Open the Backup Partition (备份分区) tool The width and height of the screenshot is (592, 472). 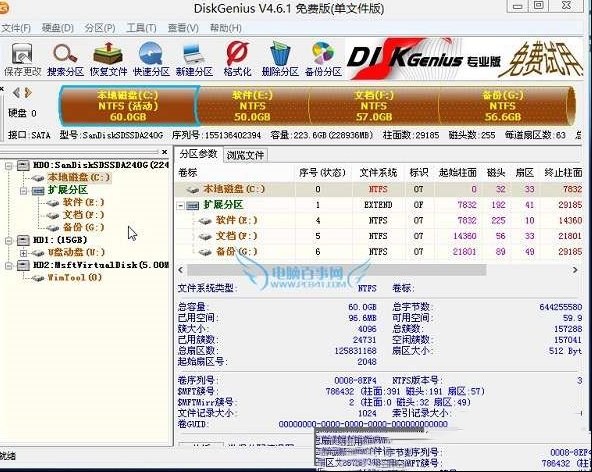pos(323,59)
